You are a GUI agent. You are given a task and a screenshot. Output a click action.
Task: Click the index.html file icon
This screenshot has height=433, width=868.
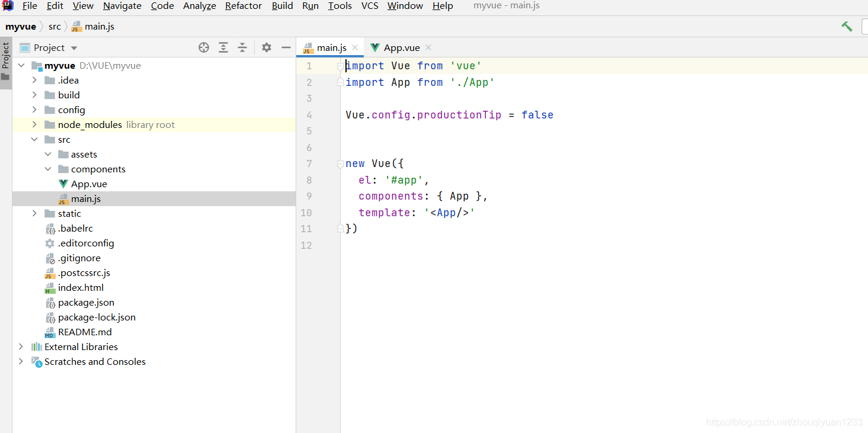click(x=50, y=288)
